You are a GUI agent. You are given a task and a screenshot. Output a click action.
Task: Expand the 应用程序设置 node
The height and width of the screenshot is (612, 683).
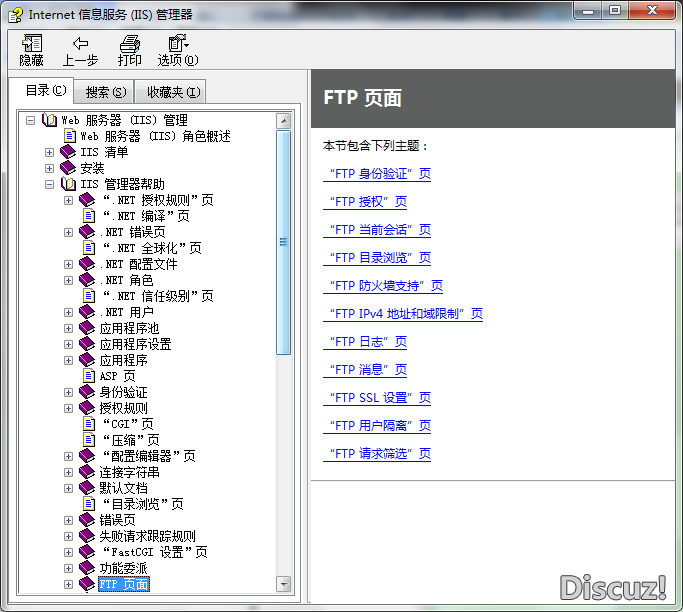(68, 345)
